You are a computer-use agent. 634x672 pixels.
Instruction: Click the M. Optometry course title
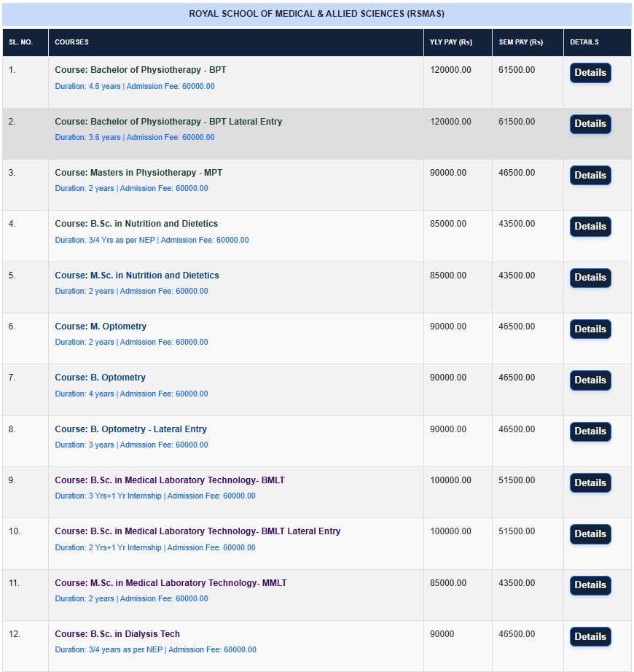tap(101, 327)
